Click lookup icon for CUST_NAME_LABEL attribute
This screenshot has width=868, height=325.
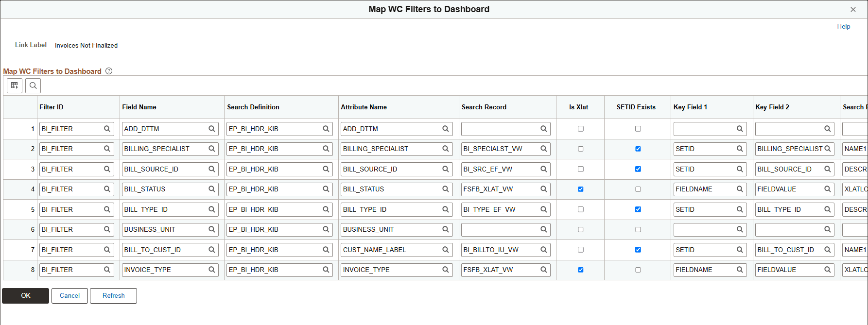click(445, 250)
